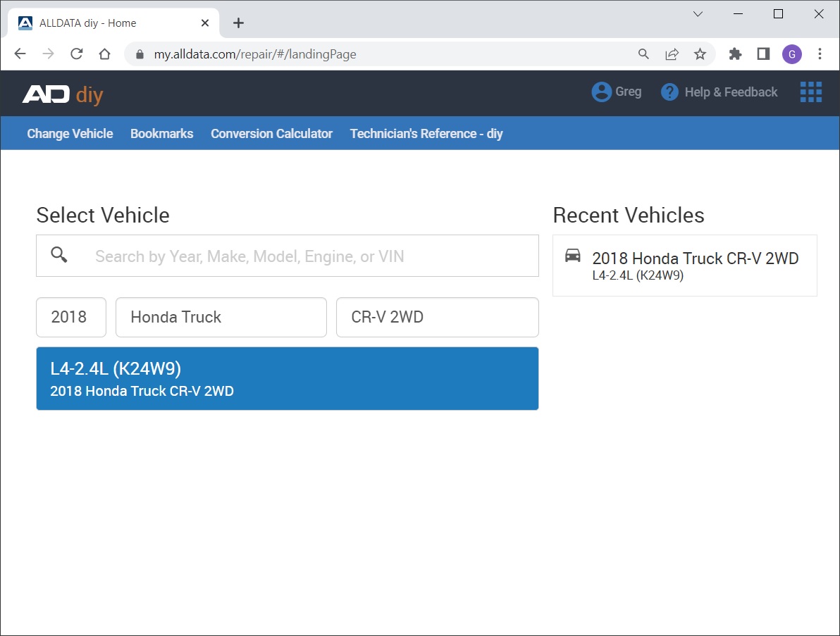Share this page using the share icon

(672, 54)
